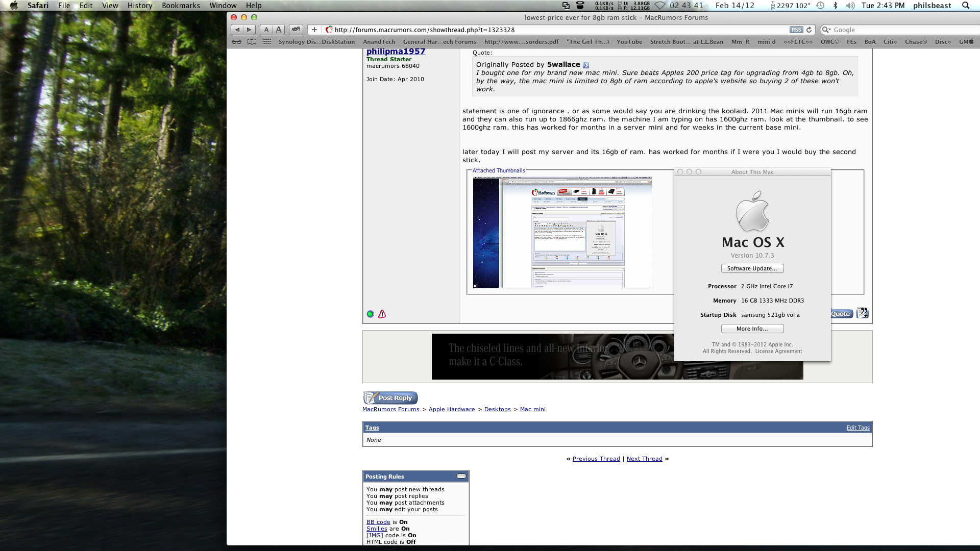Open the Top Sites grid icon
The width and height of the screenshot is (980, 551).
267,42
